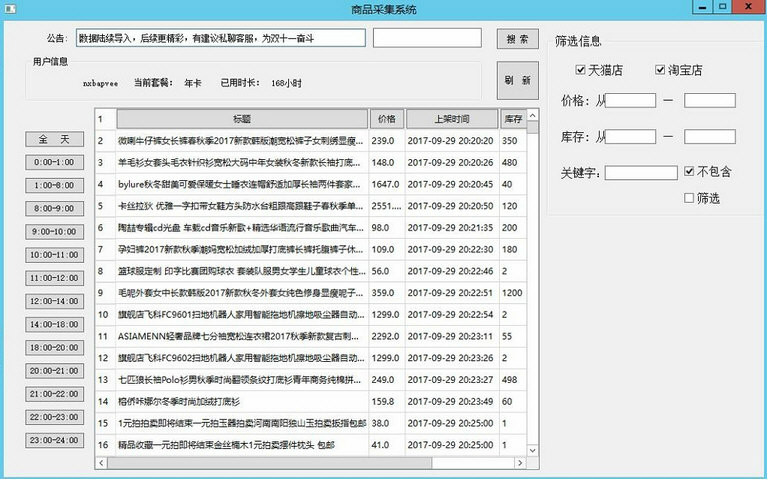Sort by the 价格 column header
Screen dimensions: 768x481
[386, 119]
